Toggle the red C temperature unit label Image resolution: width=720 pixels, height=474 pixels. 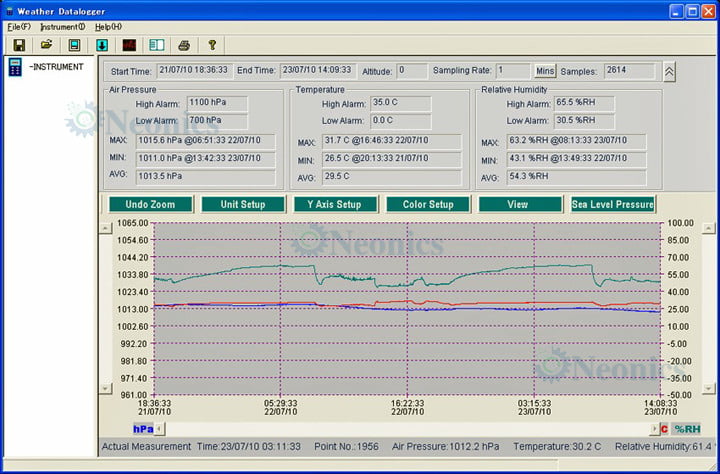pos(664,429)
